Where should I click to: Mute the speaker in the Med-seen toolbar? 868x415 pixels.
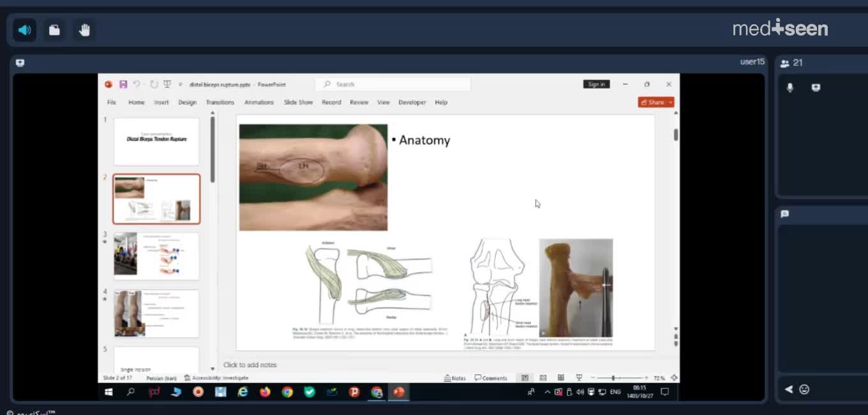click(24, 30)
